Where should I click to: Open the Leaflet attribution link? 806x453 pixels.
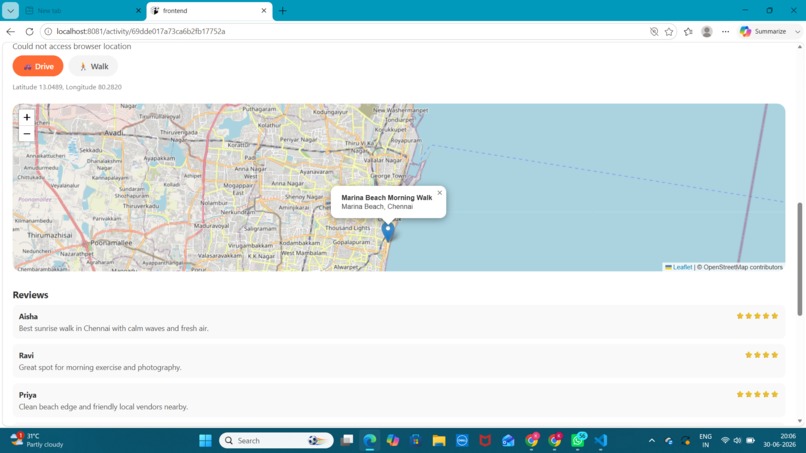point(679,267)
